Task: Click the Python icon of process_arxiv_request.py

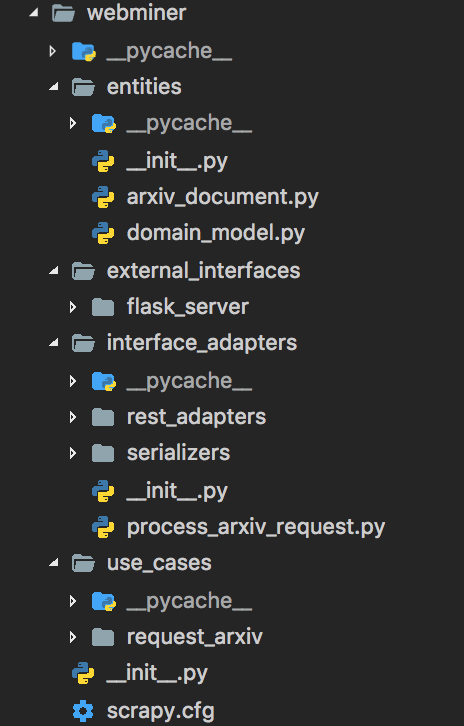Action: [103, 527]
